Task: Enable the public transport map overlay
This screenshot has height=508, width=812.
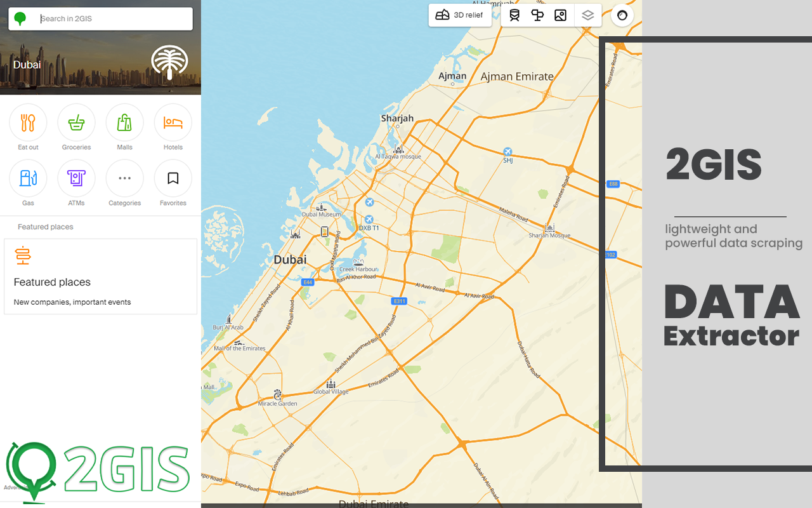Action: coord(514,15)
